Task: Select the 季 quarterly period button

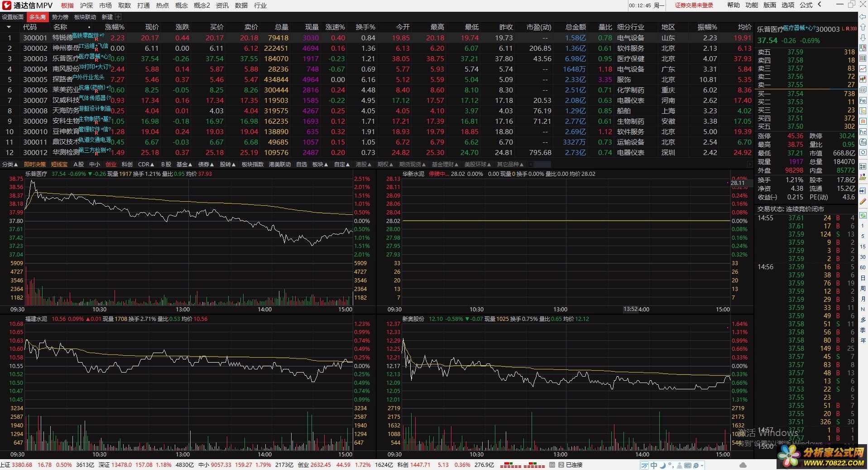Action: [x=863, y=330]
